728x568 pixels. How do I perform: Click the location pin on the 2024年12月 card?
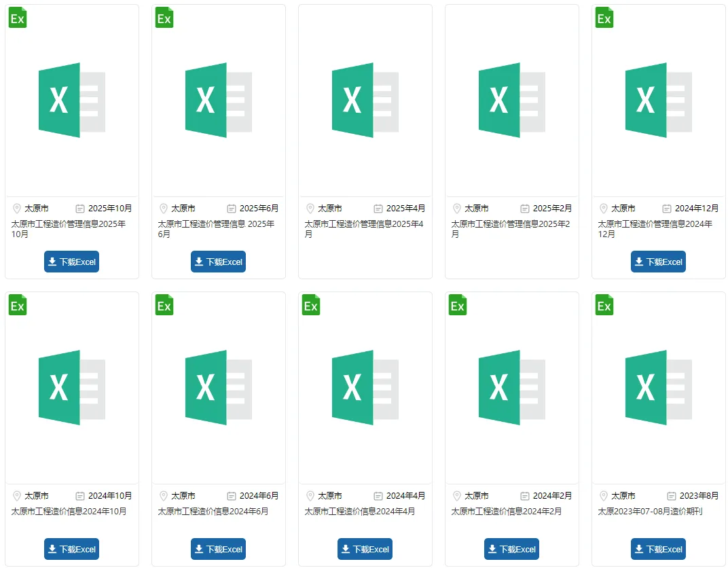(x=604, y=209)
